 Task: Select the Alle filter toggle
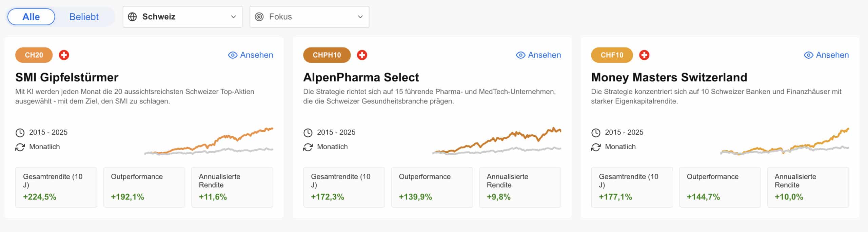(x=31, y=17)
